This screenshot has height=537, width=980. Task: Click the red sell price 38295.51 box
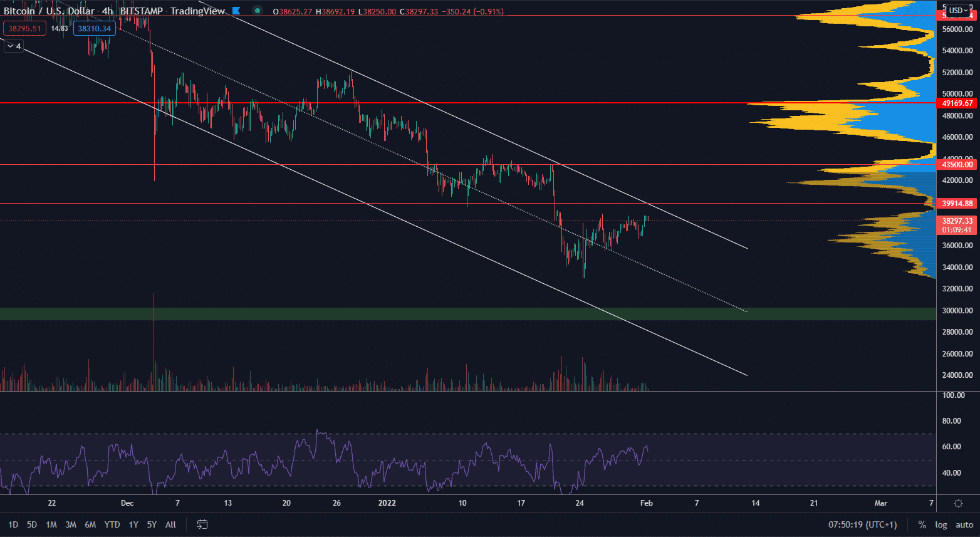pos(25,28)
